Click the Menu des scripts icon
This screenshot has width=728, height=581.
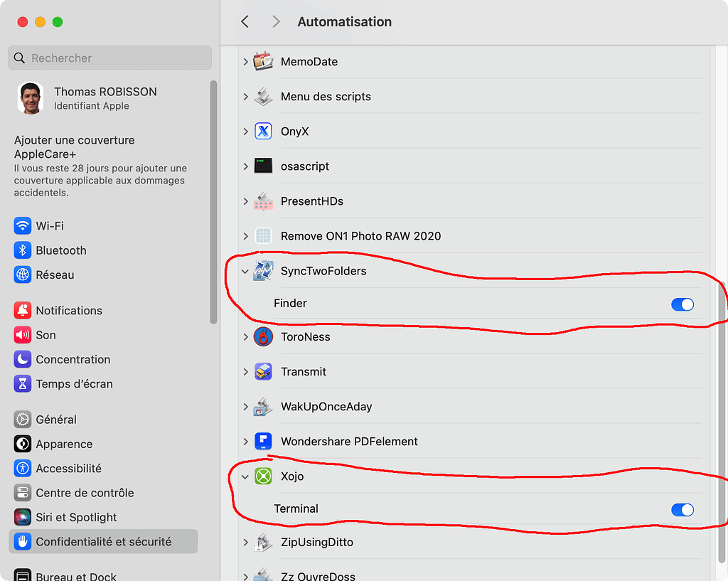[263, 96]
